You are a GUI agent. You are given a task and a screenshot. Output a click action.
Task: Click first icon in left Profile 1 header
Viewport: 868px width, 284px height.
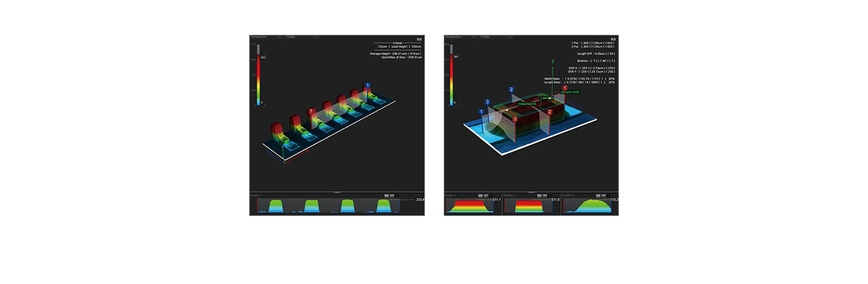point(386,195)
